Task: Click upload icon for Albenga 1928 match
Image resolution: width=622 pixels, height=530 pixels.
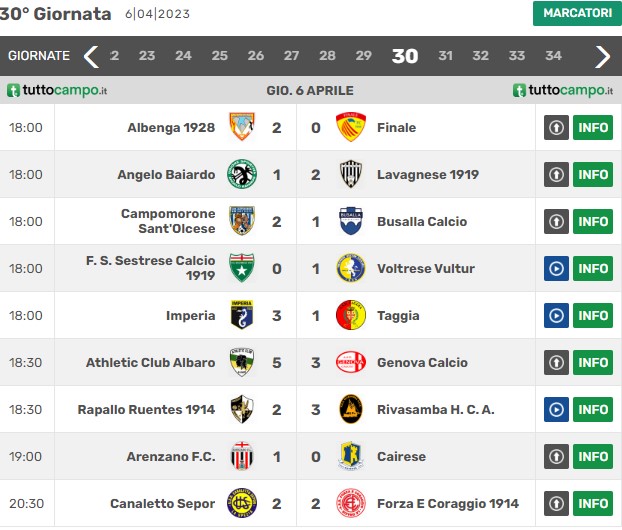Action: tap(556, 127)
